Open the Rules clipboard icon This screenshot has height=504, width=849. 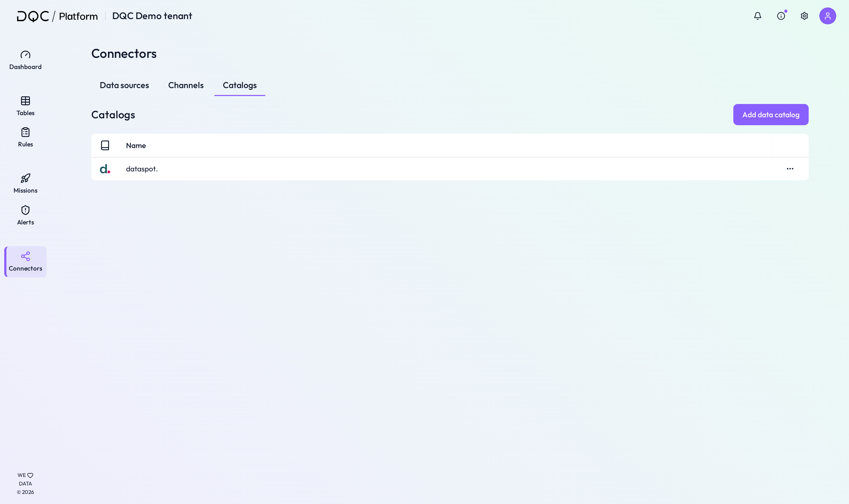click(25, 132)
